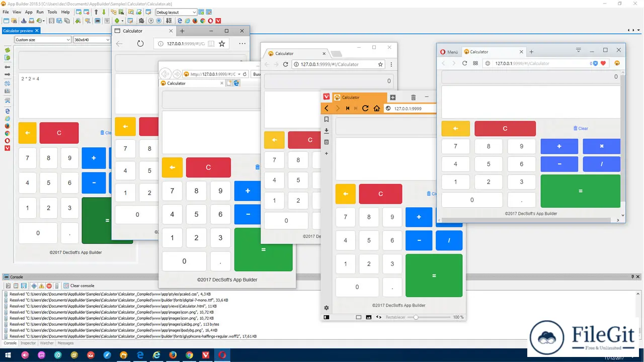Click the reload icon in Opera window
Screen dimensions: 644x362
tap(464, 63)
